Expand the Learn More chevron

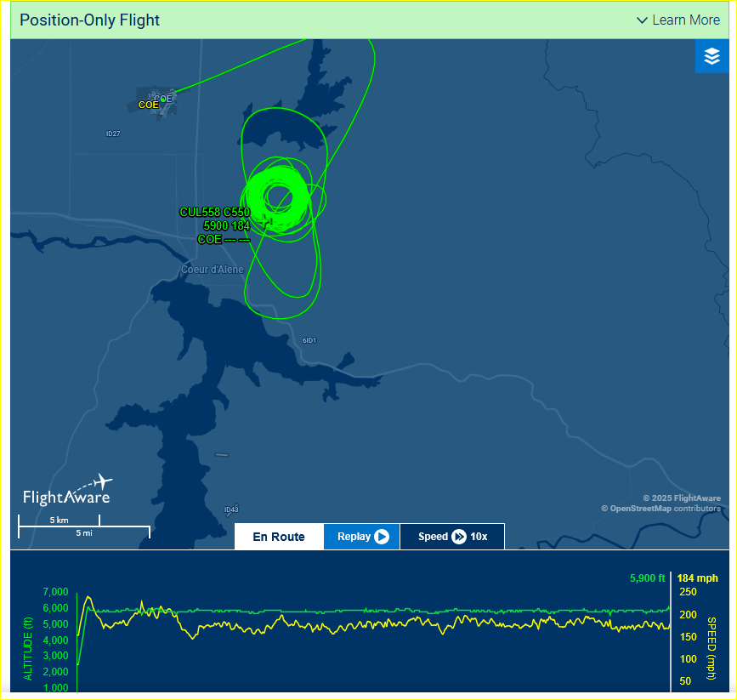[x=642, y=20]
